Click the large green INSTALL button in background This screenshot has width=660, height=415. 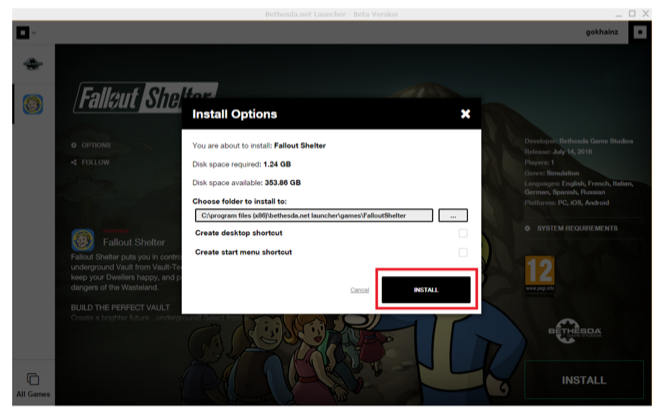point(584,380)
